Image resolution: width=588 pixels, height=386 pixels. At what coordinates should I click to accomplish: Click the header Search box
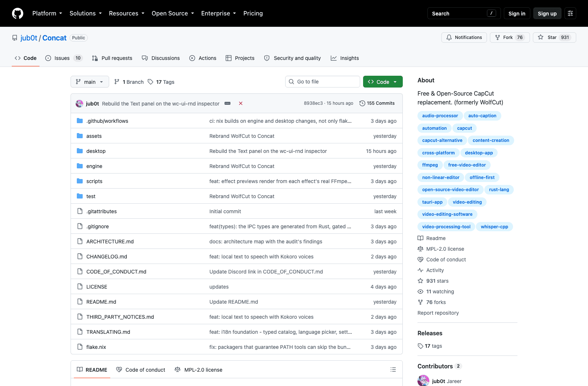(464, 13)
